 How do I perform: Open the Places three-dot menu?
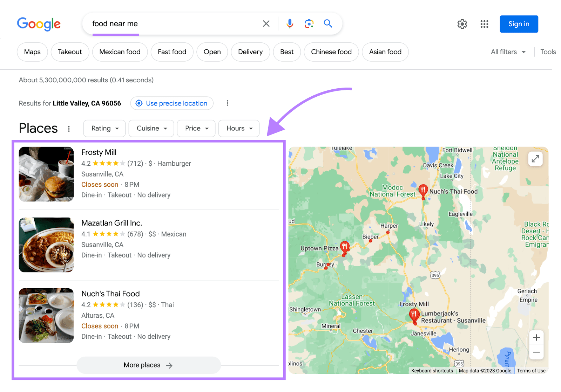point(69,129)
